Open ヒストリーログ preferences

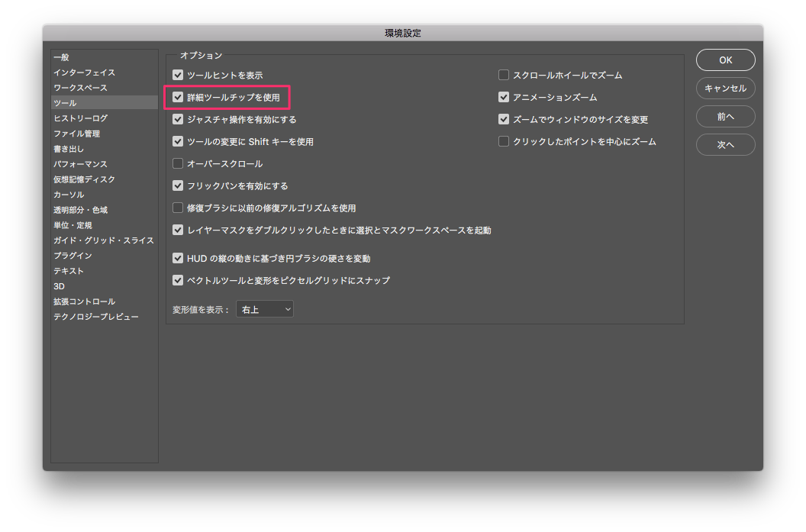pos(105,118)
